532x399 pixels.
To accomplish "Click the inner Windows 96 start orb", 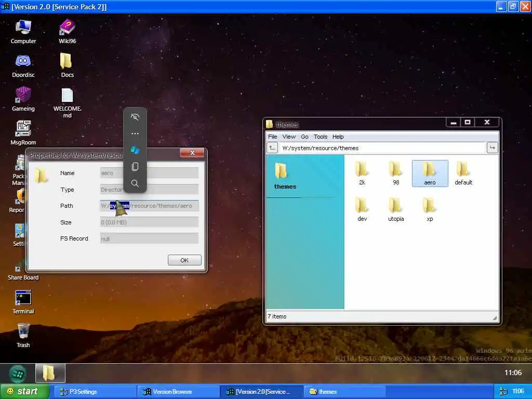I will pos(17,374).
